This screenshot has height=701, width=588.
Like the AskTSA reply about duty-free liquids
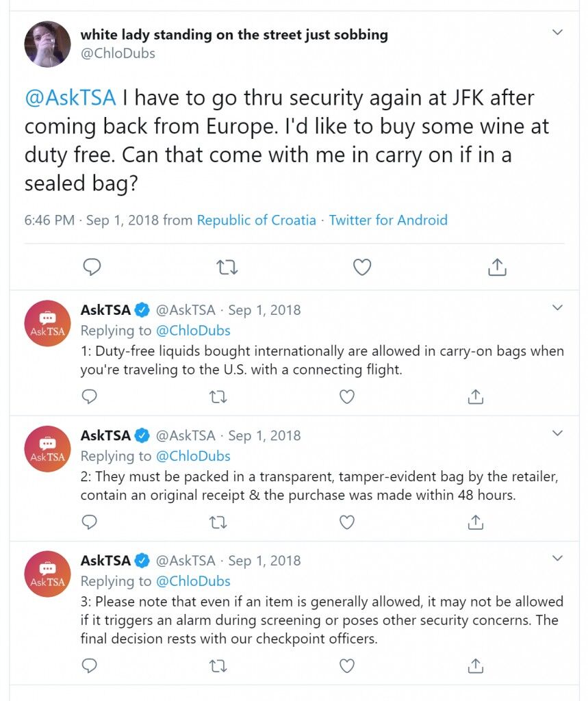(347, 396)
